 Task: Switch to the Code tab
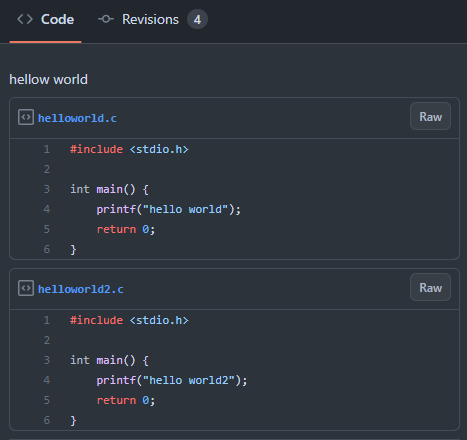pyautogui.click(x=46, y=19)
